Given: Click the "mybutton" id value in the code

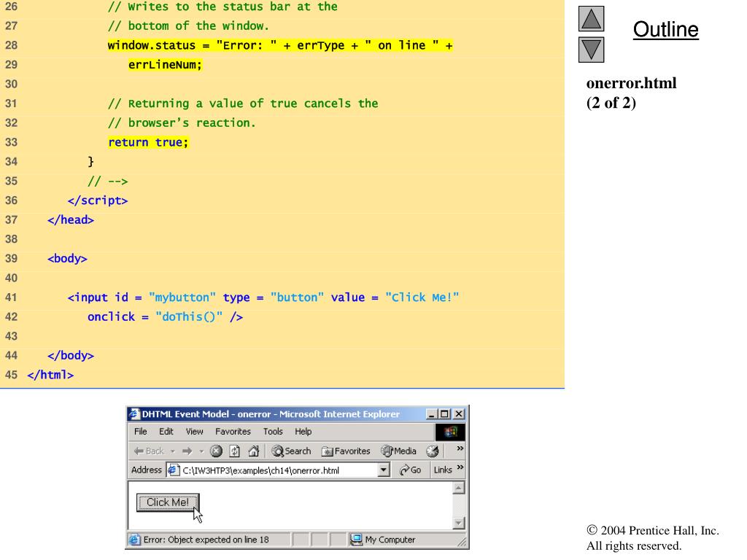Looking at the screenshot, I should coord(182,297).
